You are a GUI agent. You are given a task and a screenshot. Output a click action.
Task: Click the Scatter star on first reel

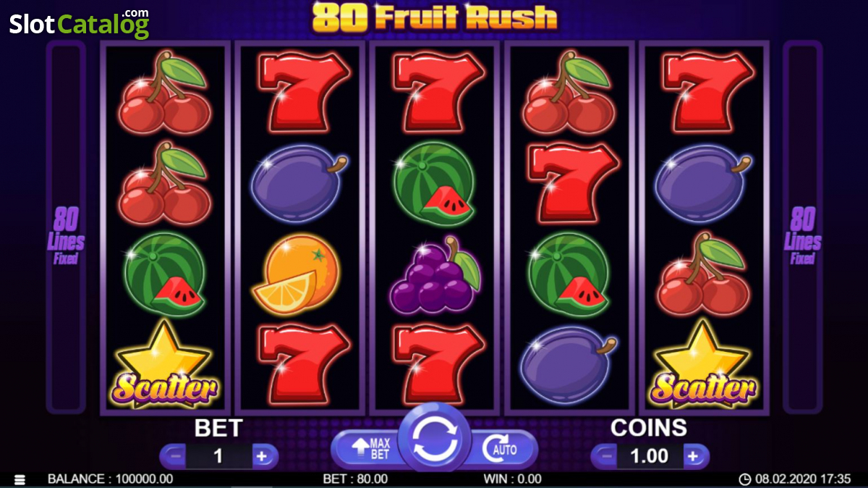point(165,366)
